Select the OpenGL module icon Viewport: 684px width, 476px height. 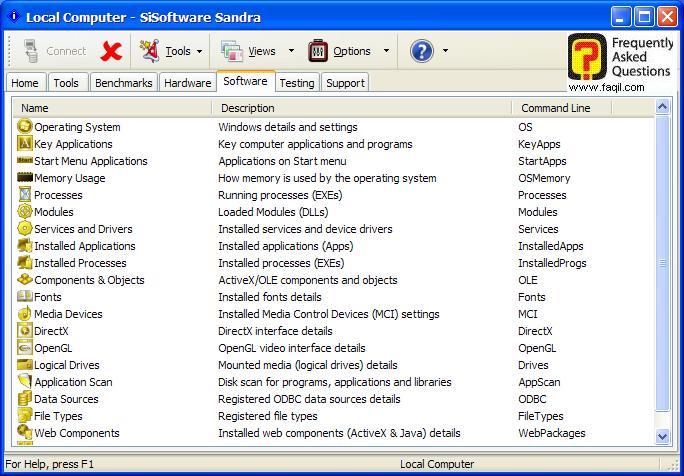coord(25,347)
